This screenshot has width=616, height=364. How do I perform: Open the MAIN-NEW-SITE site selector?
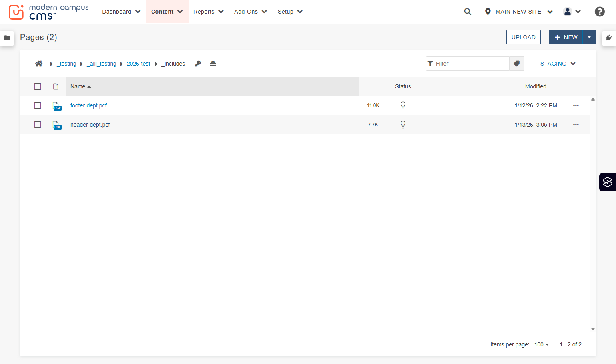click(519, 12)
